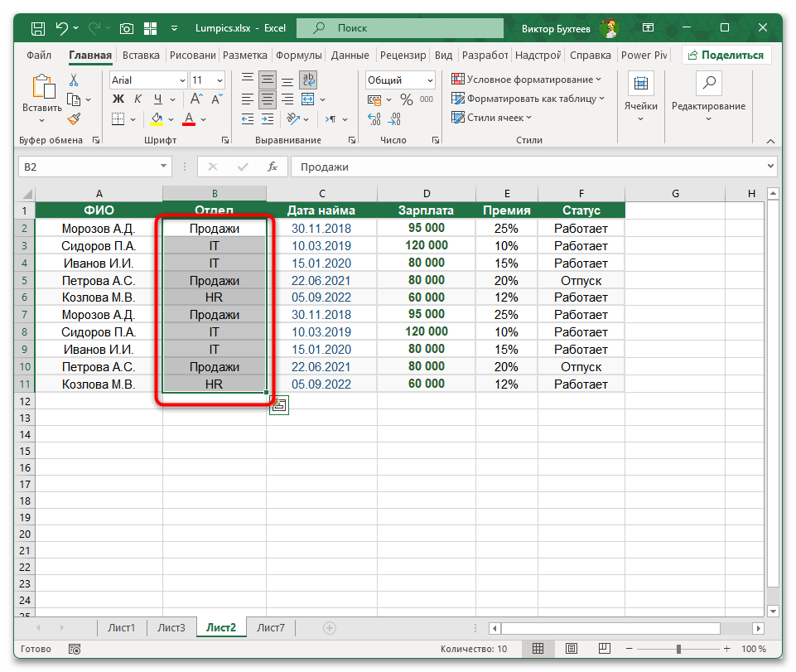Switch to sheet Лист7

click(271, 628)
